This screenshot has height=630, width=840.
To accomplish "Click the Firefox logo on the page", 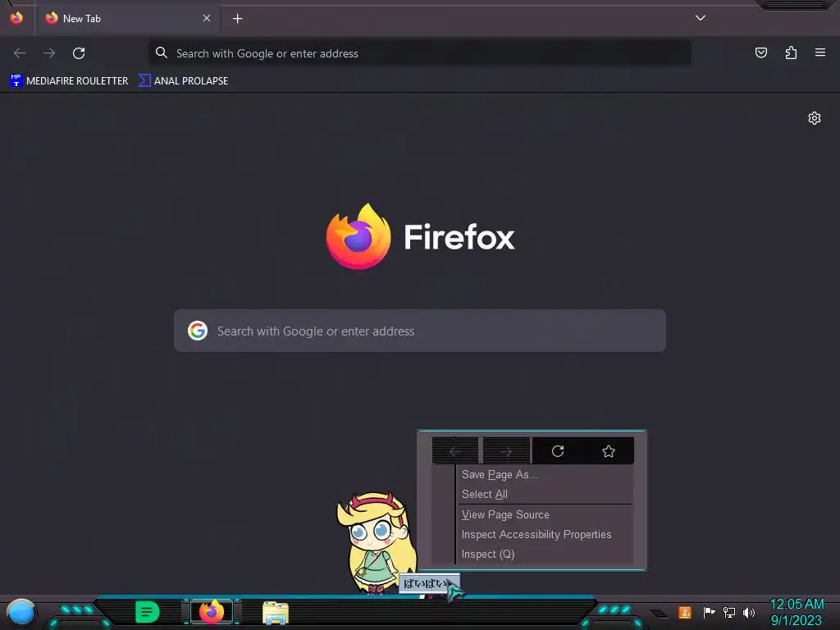I will (x=358, y=236).
